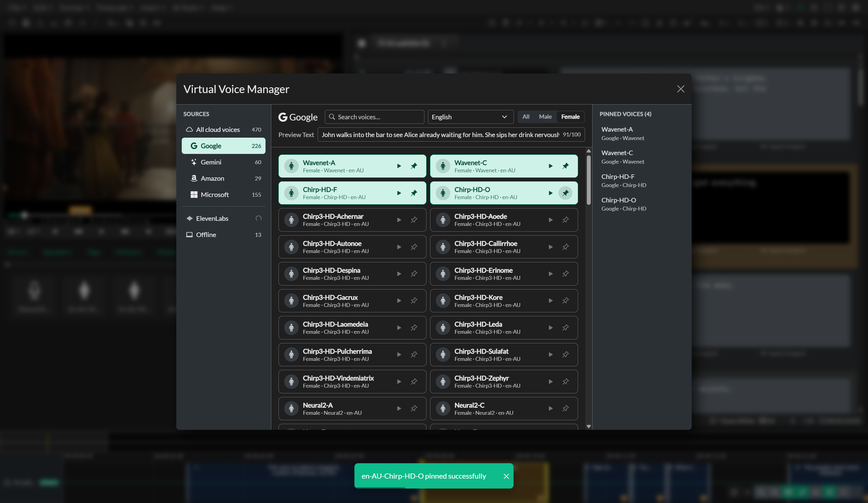Screen dimensions: 868x503
Task: Unpin the Chirp-HD-O voice
Action: 565,193
